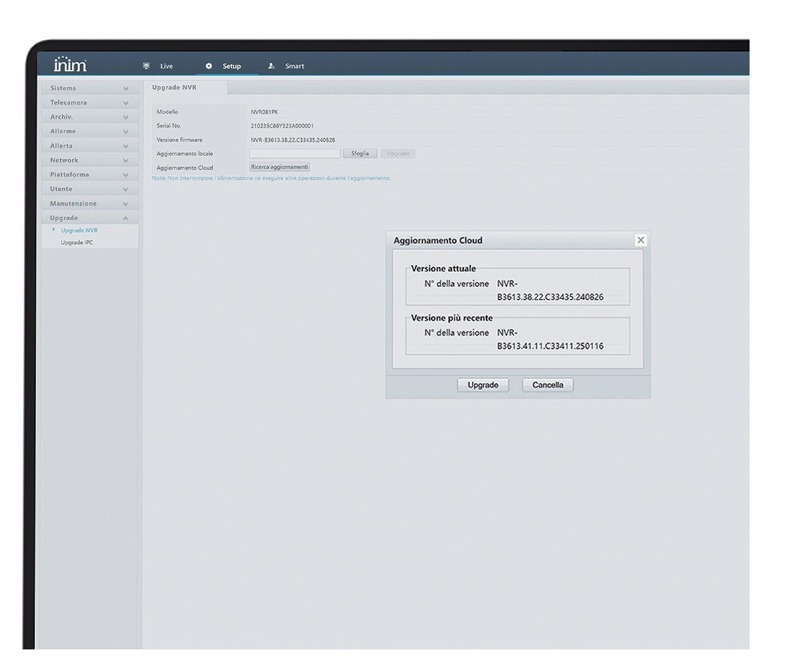The image size is (812, 662).
Task: Close the Aggiornamento Cloud dialog
Action: click(640, 240)
